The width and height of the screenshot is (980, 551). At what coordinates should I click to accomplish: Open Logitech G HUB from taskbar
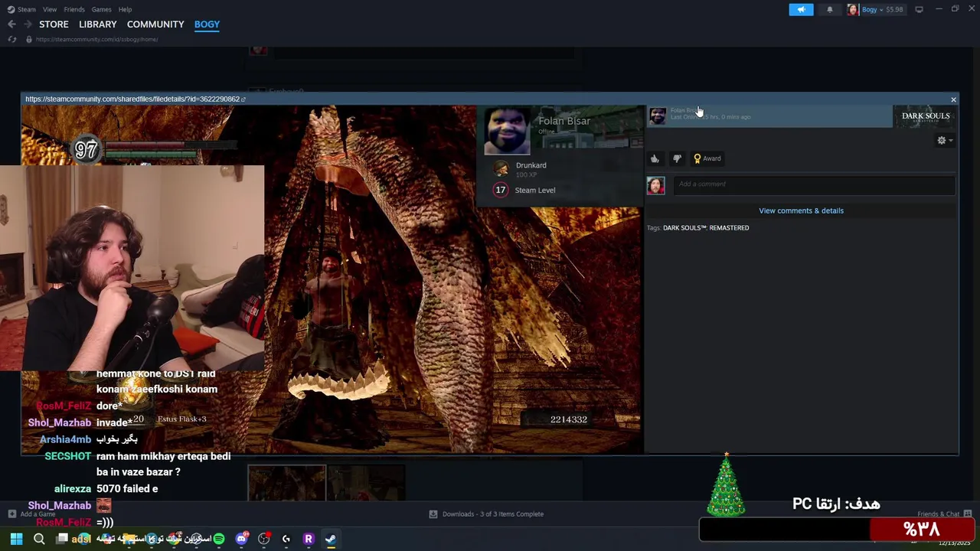point(286,539)
